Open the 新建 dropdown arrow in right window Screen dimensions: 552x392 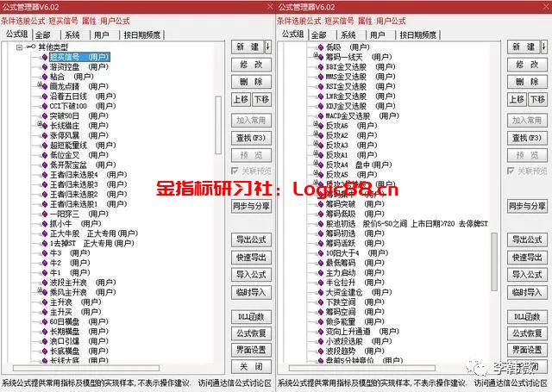543,47
